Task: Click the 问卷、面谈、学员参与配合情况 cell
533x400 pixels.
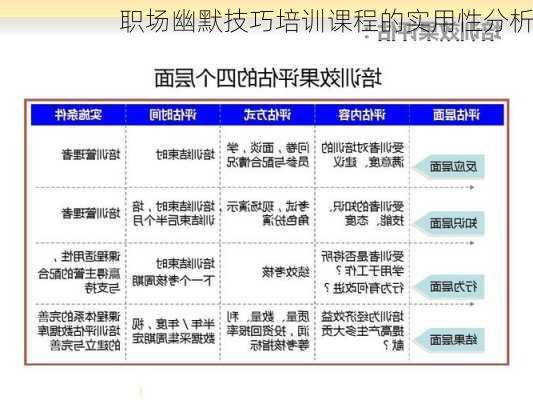Action: point(268,155)
